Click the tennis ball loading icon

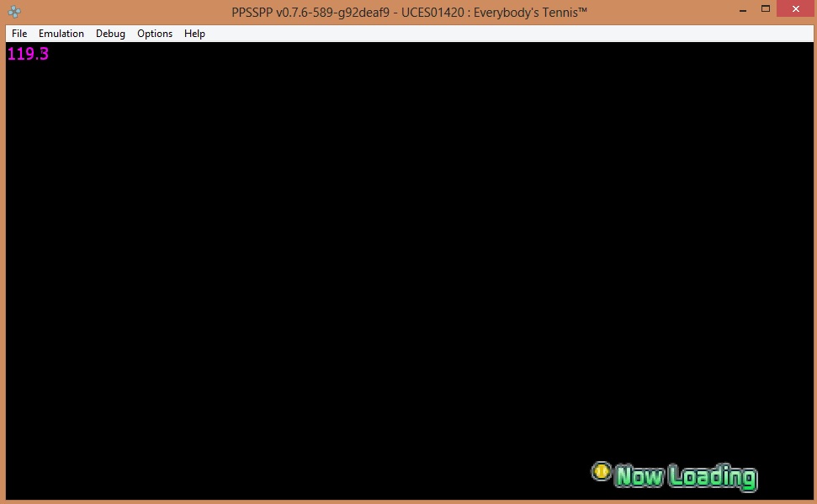pos(601,471)
